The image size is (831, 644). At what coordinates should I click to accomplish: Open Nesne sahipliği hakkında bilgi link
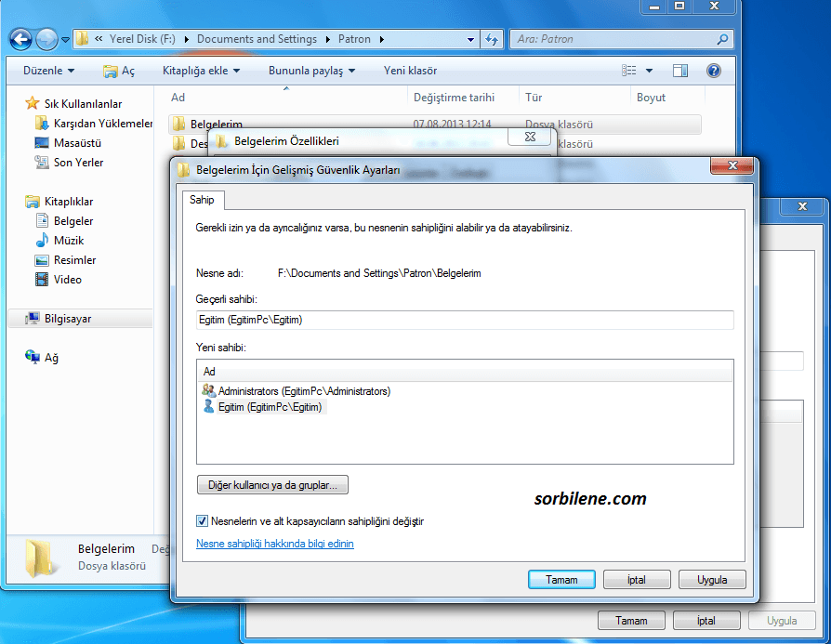point(274,544)
